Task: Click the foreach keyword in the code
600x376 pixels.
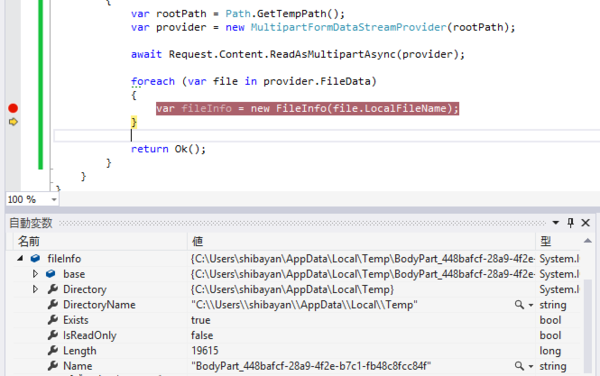Action: coord(153,81)
